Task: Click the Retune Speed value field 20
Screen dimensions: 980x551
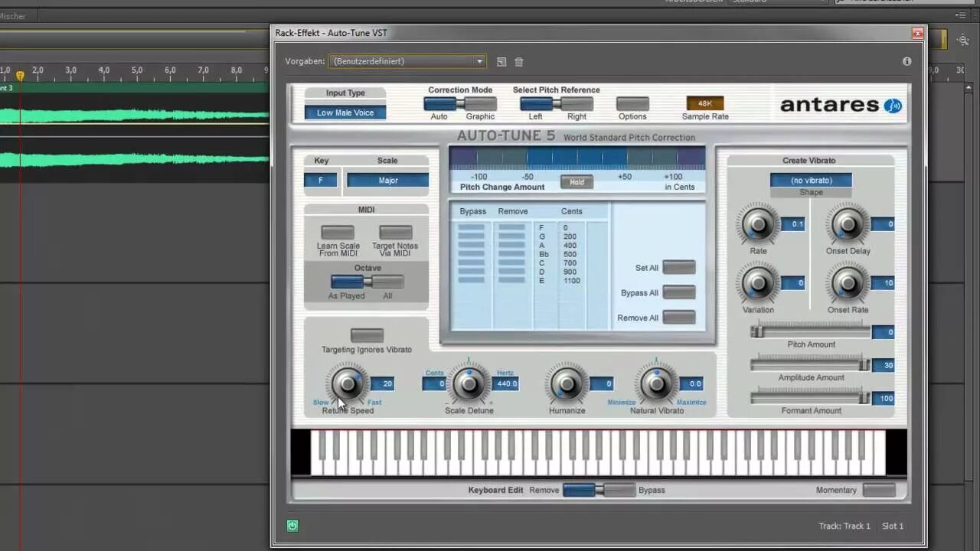Action: click(382, 384)
